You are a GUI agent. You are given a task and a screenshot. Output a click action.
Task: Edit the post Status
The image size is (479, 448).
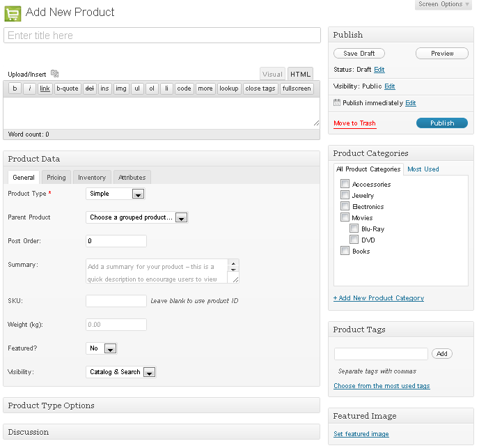379,70
